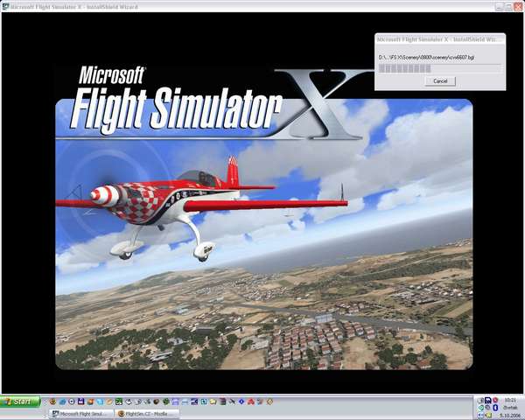Click the 5.10.2006 date in the tray
Screen dimensions: 525x420
point(510,416)
